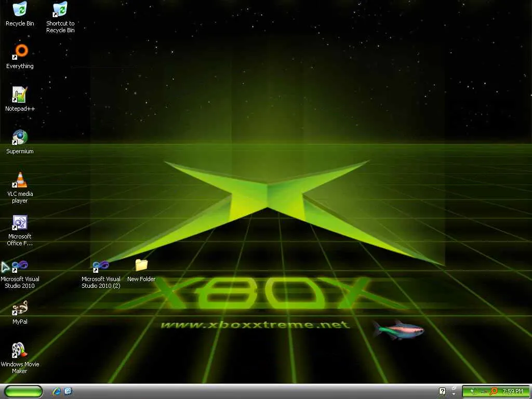Open the green Start button

(x=24, y=392)
